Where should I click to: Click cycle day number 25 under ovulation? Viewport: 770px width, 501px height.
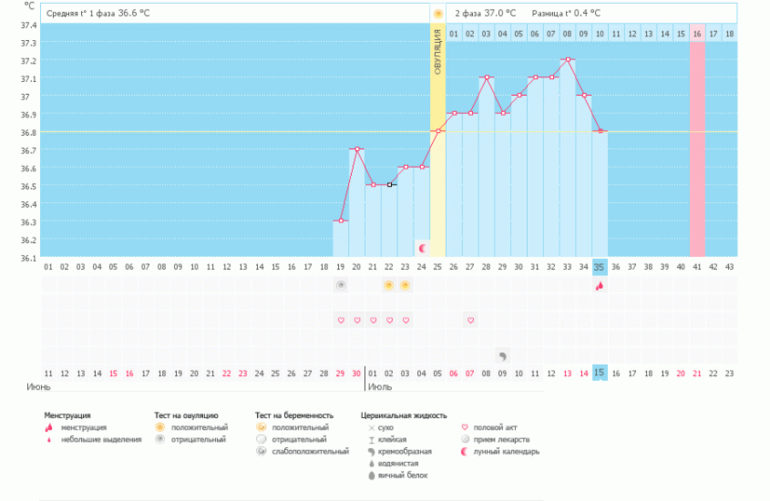438,267
